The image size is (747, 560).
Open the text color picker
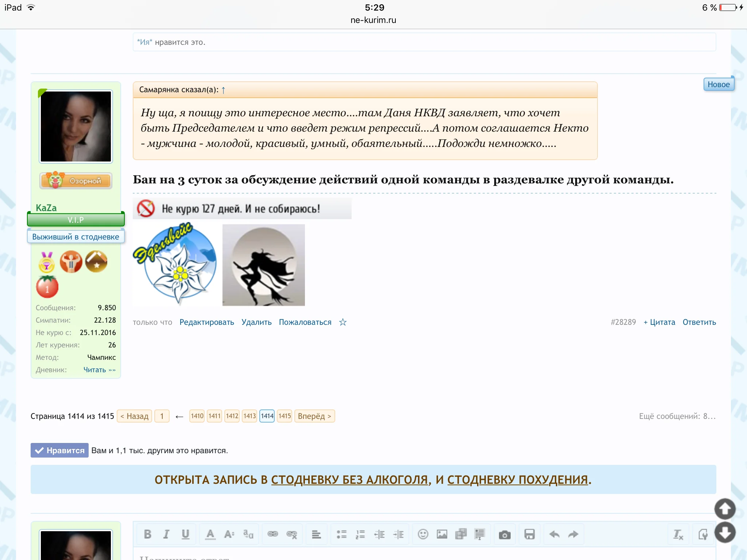210,534
